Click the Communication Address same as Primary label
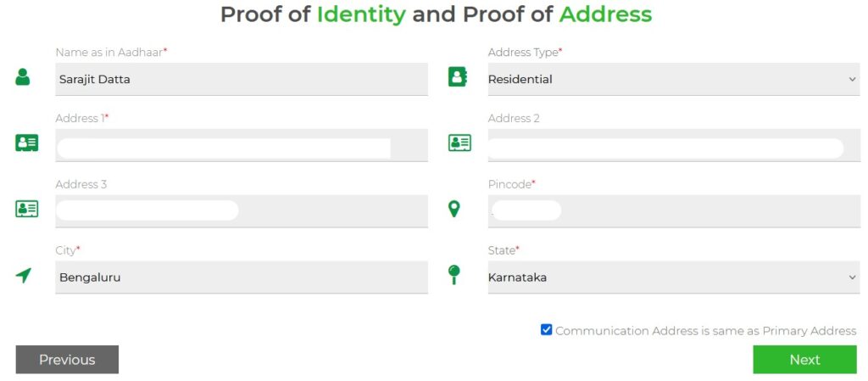This screenshot has height=381, width=868. [705, 331]
